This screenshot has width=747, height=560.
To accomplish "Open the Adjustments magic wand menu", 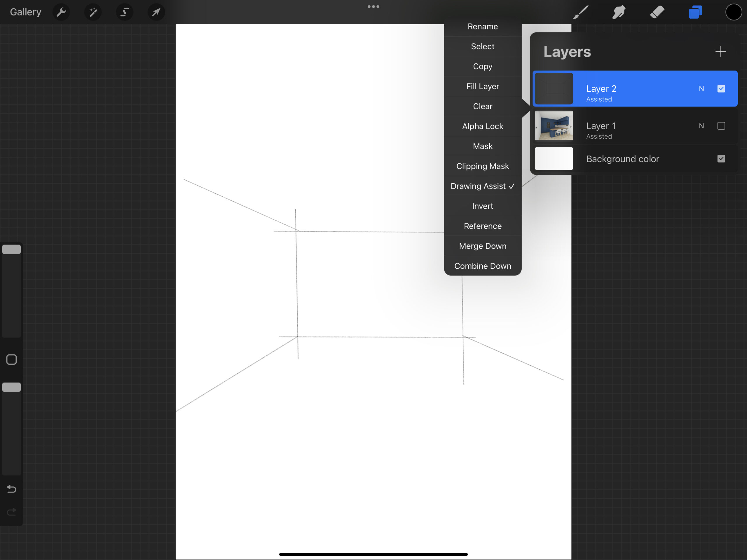I will (x=93, y=12).
